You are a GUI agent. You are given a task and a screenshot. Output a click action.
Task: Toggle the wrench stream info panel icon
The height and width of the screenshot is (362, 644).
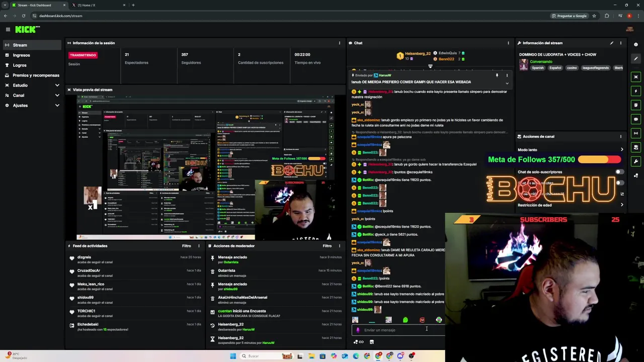tap(636, 161)
